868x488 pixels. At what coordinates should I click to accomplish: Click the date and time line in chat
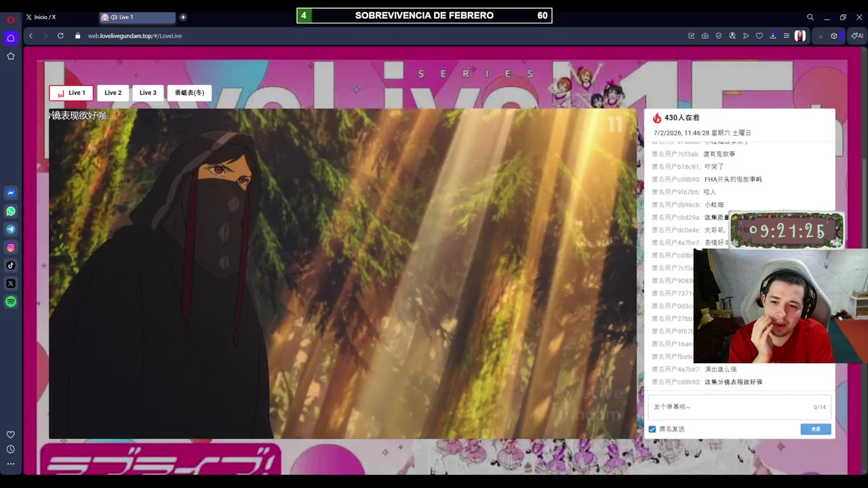tap(702, 133)
